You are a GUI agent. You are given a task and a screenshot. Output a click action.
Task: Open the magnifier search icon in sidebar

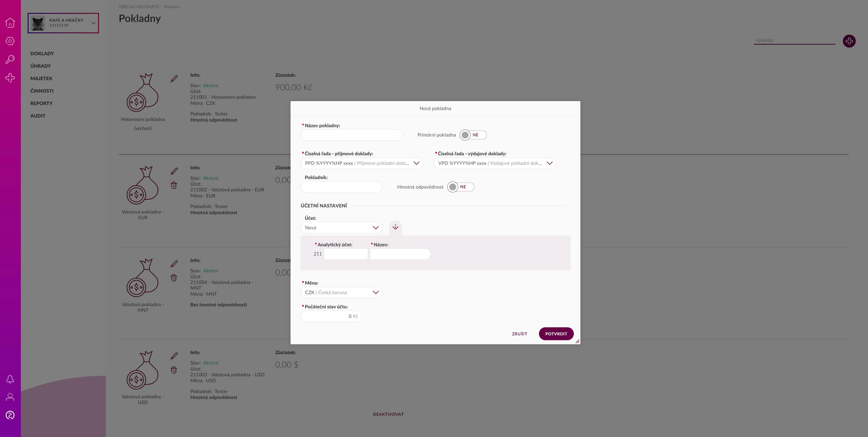click(x=10, y=60)
